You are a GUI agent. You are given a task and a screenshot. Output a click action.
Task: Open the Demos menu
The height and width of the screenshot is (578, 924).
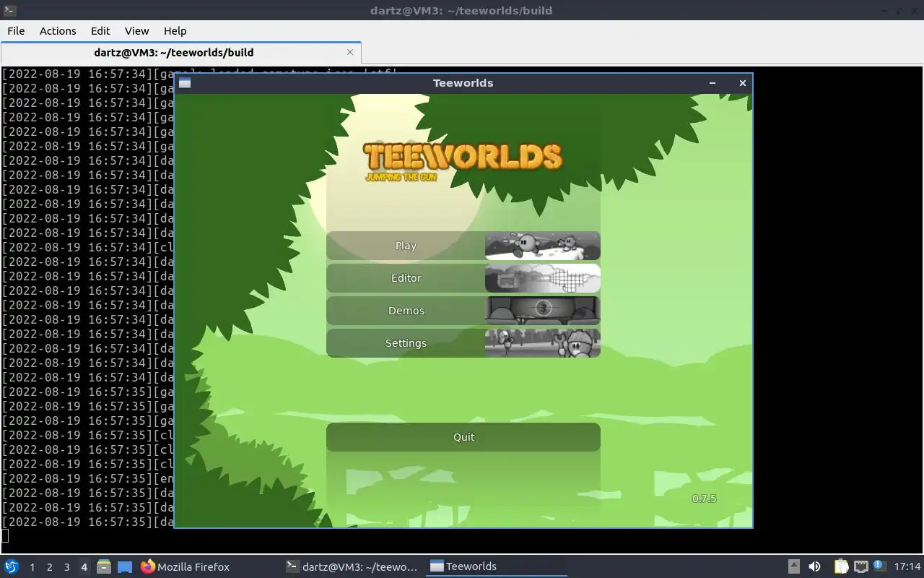pyautogui.click(x=406, y=311)
